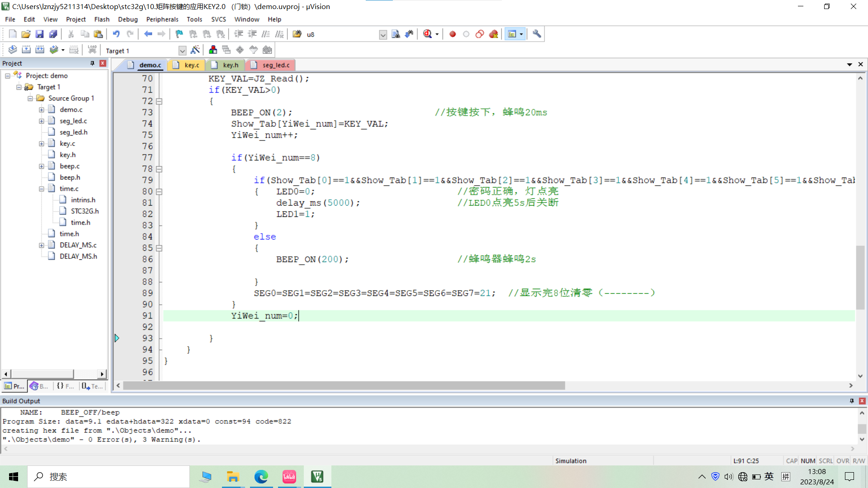Click the Build Output scroll down arrow
Screen dimensions: 868x488
click(x=862, y=439)
